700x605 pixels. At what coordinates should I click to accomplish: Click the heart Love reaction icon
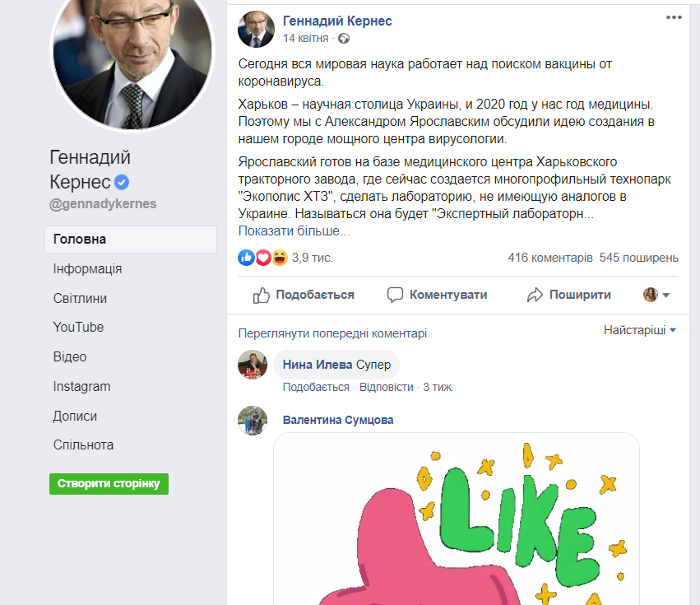pos(262,258)
